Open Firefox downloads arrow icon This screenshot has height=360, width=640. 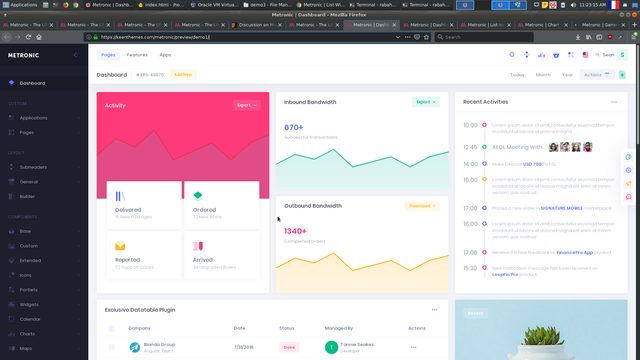(578, 37)
